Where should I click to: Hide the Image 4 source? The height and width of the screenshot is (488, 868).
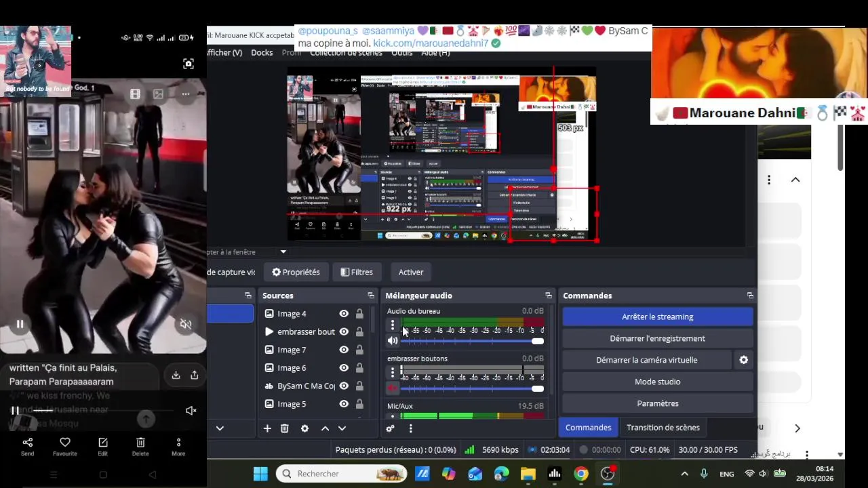point(344,314)
